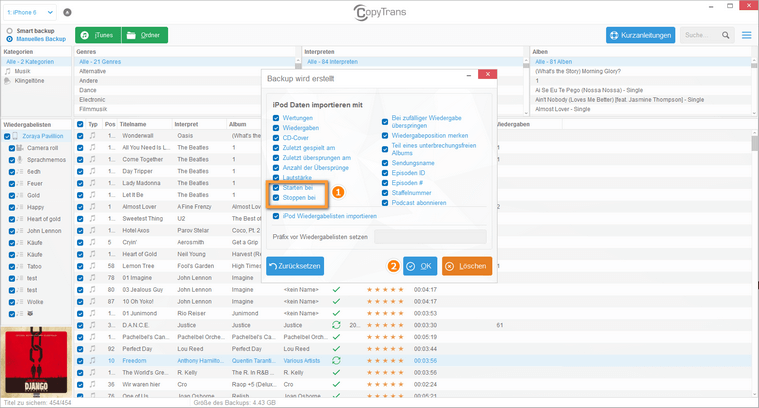Select the Camera roll playlist
Screen dimensions: 759x408
pyautogui.click(x=43, y=148)
